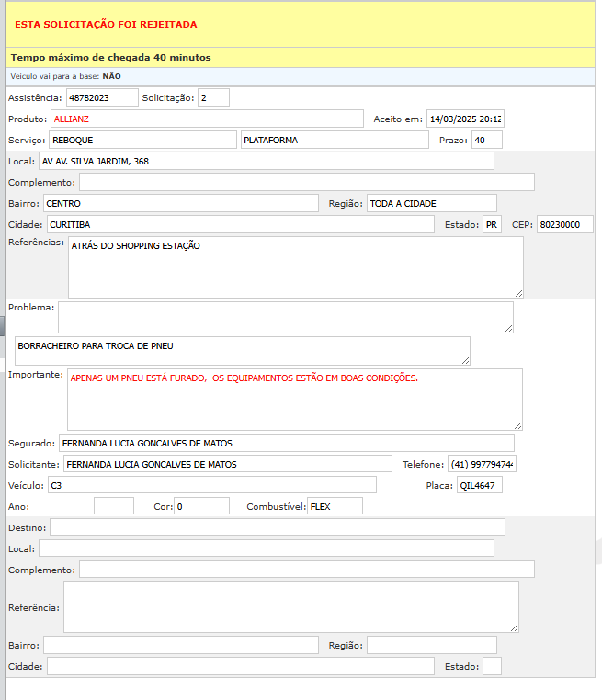Click the Serviço field with REBOQUE
The image size is (602, 700).
pyautogui.click(x=143, y=140)
